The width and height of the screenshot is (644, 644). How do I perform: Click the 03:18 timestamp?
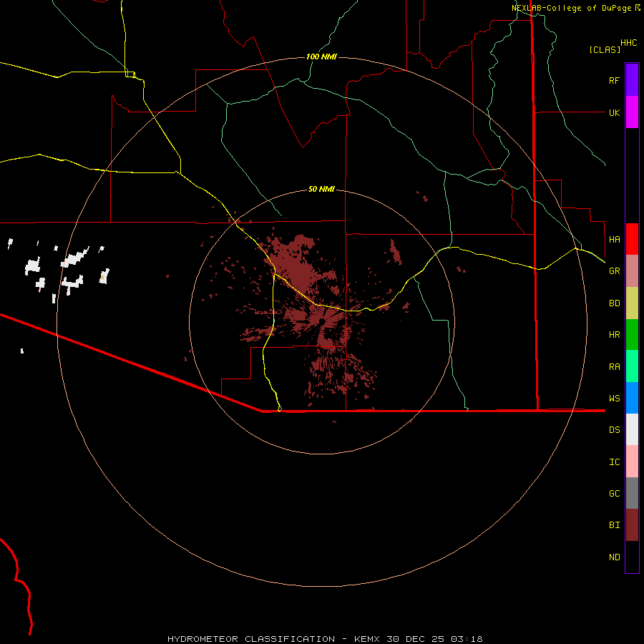467,639
